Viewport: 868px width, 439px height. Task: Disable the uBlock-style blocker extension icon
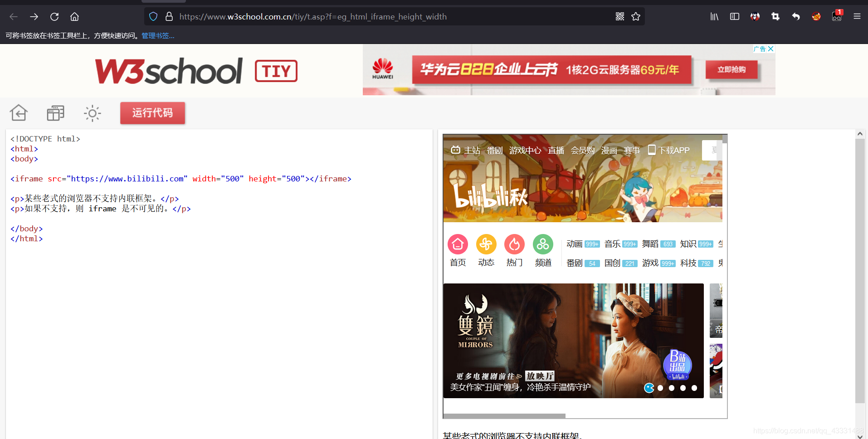pyautogui.click(x=816, y=16)
